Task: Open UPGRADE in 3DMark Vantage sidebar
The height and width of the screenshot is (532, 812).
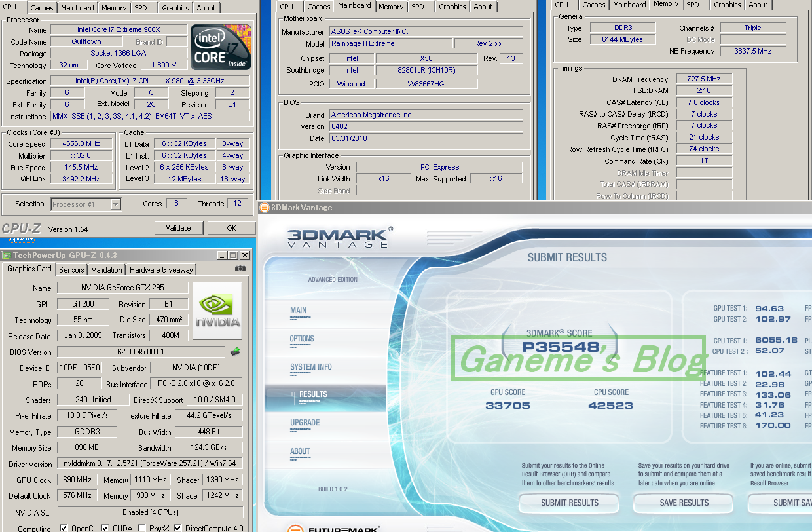Action: 305,423
